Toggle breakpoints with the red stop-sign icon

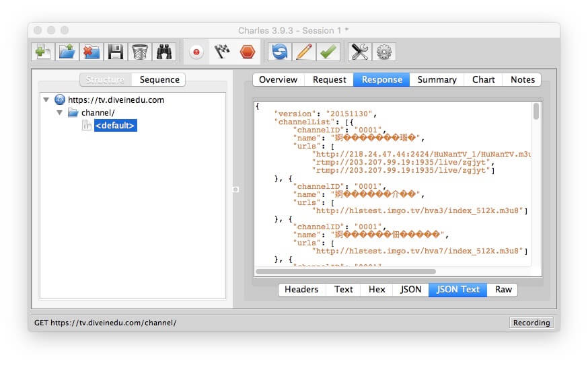[x=247, y=52]
